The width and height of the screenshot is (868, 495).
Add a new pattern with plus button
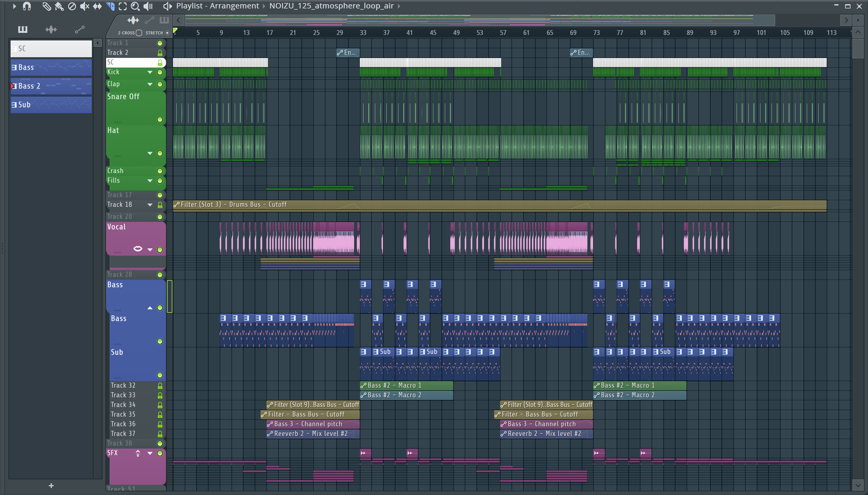point(51,485)
